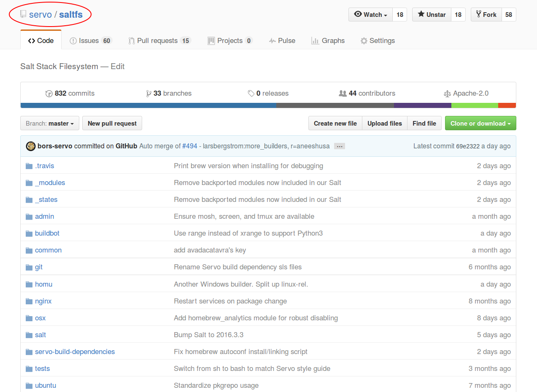
Task: Switch to the Code tab
Action: coord(41,41)
